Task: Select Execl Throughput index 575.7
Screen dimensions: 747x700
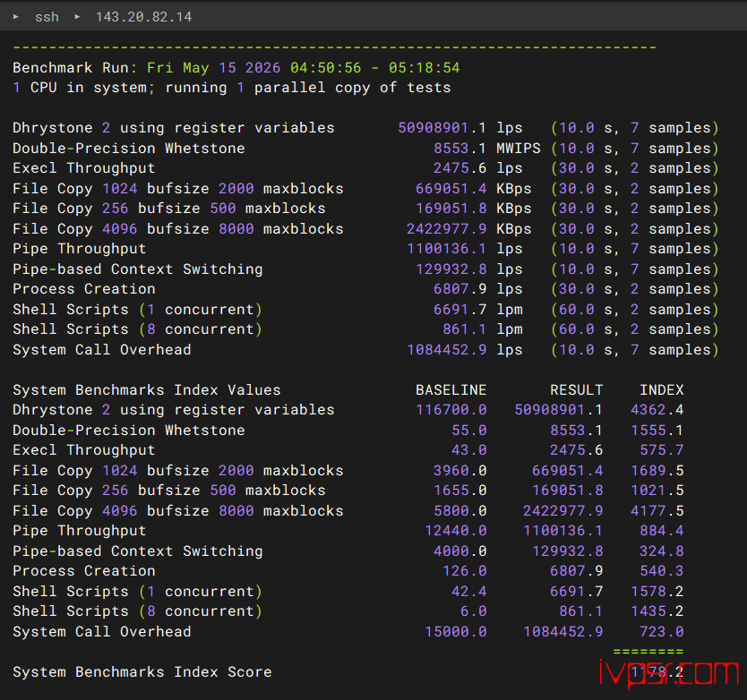Action: coord(661,450)
